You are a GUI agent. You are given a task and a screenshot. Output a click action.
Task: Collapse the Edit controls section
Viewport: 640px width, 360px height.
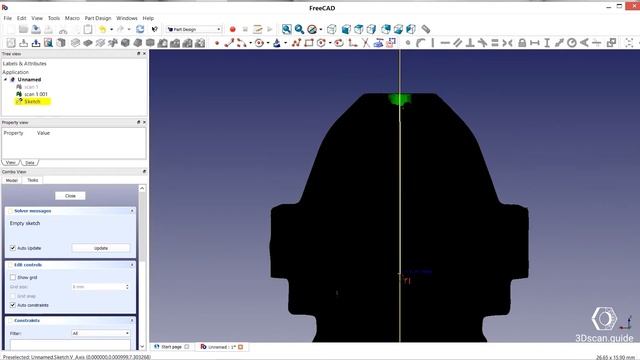(132, 265)
